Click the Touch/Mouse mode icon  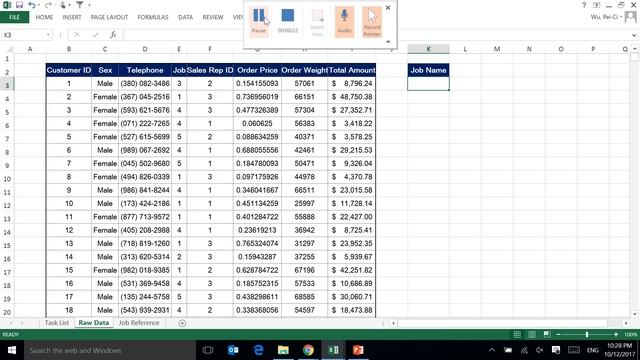tap(63, 5)
